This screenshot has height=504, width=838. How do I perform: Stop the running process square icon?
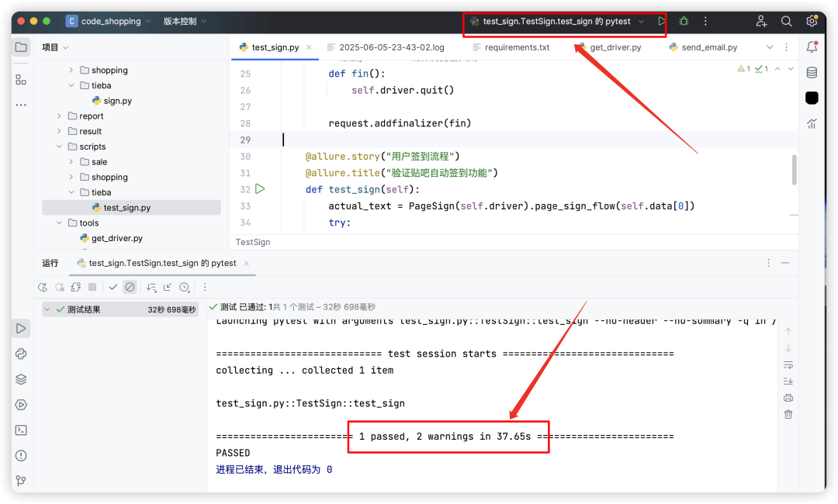pos(92,287)
